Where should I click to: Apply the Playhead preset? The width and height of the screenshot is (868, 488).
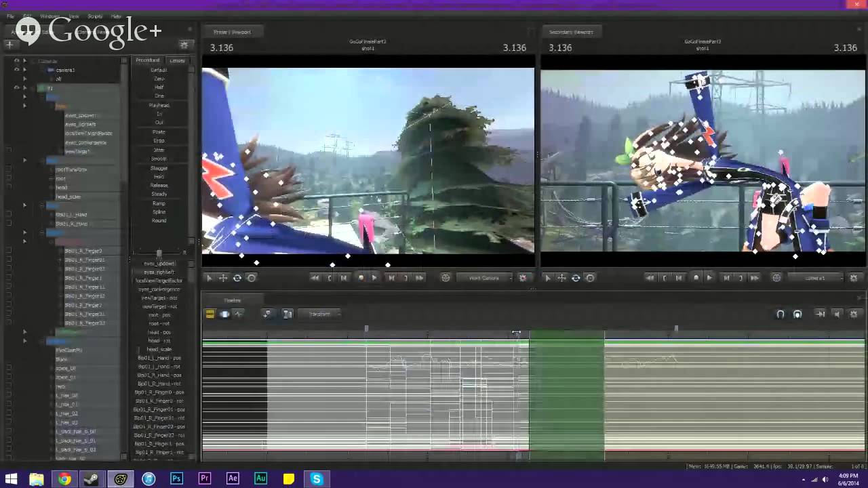pos(159,105)
